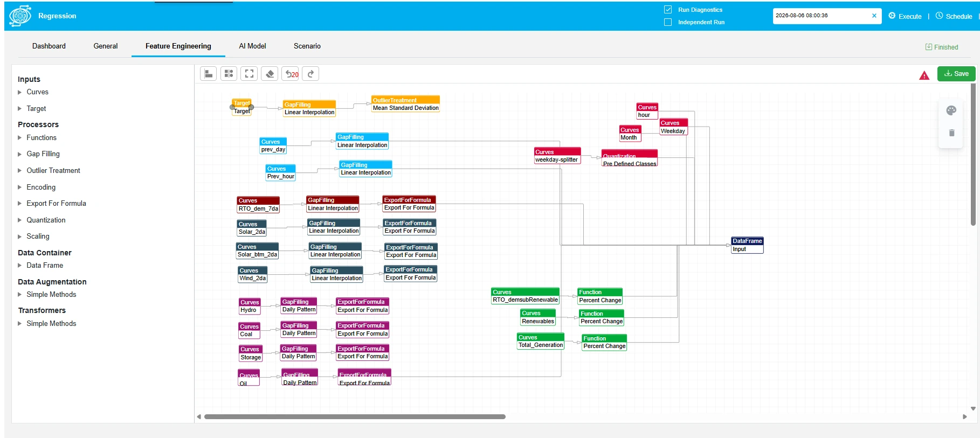The height and width of the screenshot is (438, 980).
Task: Switch to the AI Model tab
Action: coord(253,46)
